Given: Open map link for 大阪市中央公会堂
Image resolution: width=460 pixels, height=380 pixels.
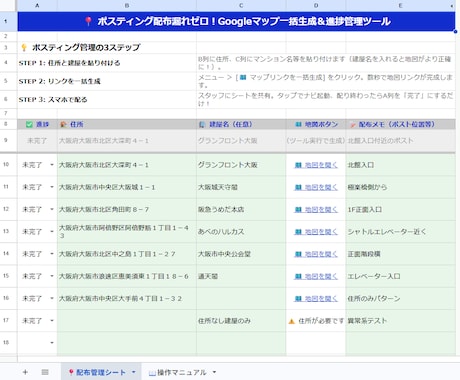Looking at the screenshot, I should 316,254.
